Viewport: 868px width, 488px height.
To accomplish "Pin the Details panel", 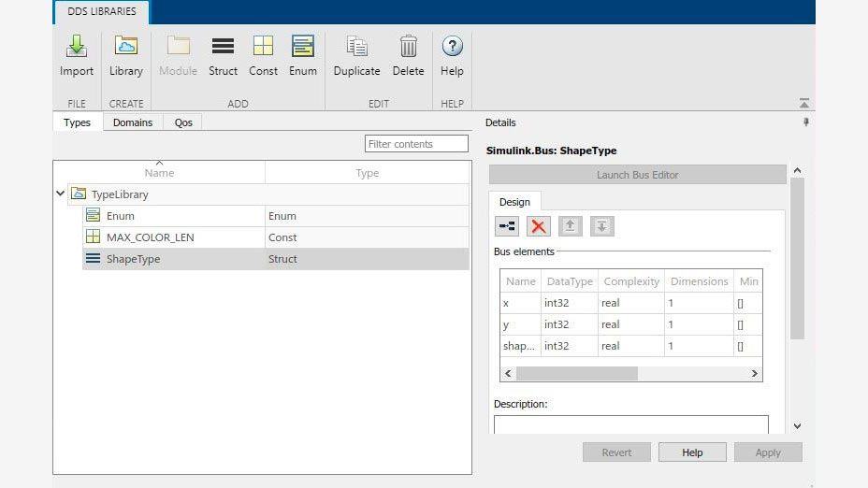I will (x=805, y=122).
